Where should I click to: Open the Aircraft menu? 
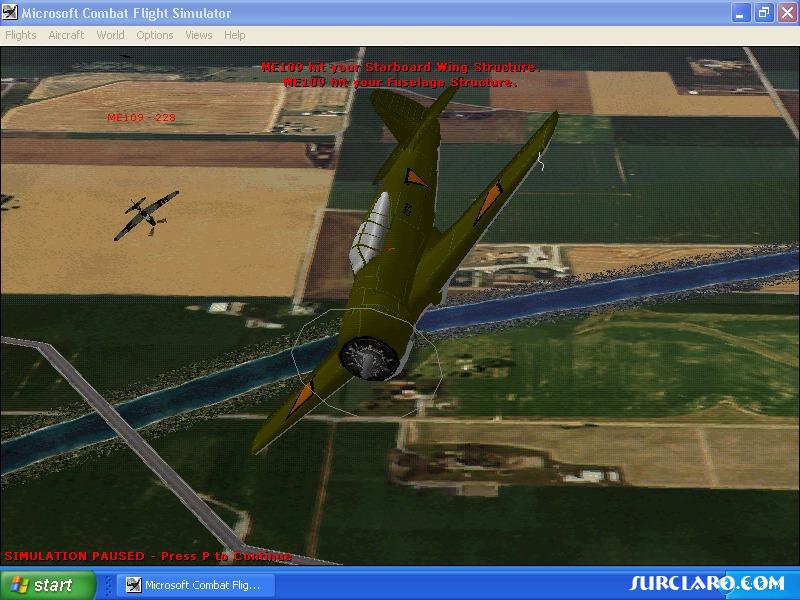tap(66, 35)
